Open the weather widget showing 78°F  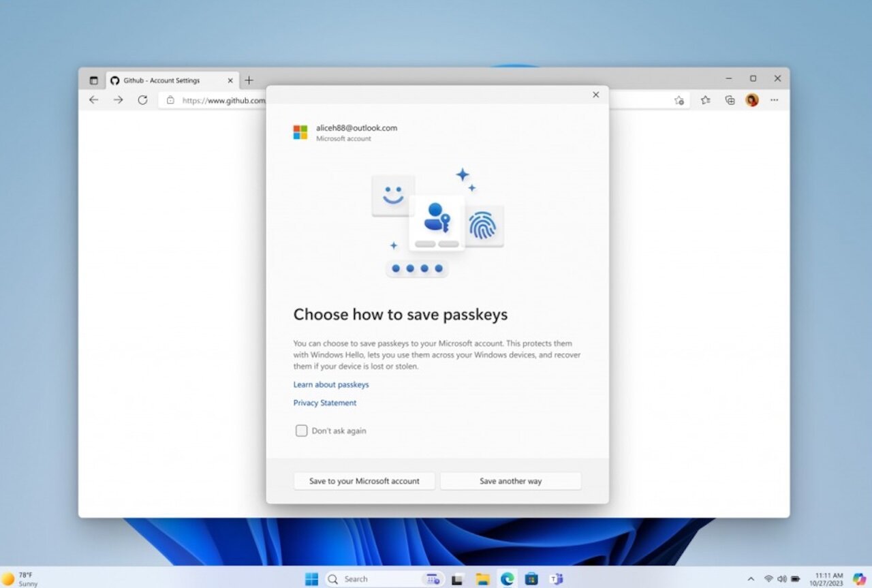(20, 578)
